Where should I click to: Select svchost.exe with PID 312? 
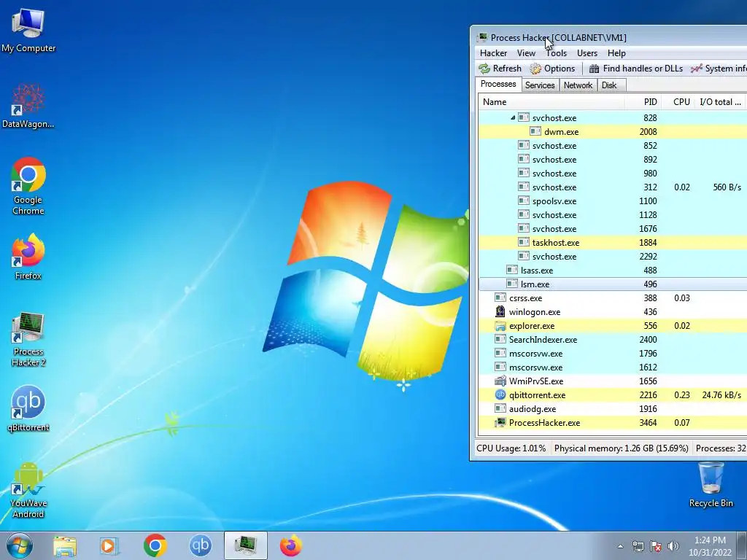pos(613,187)
